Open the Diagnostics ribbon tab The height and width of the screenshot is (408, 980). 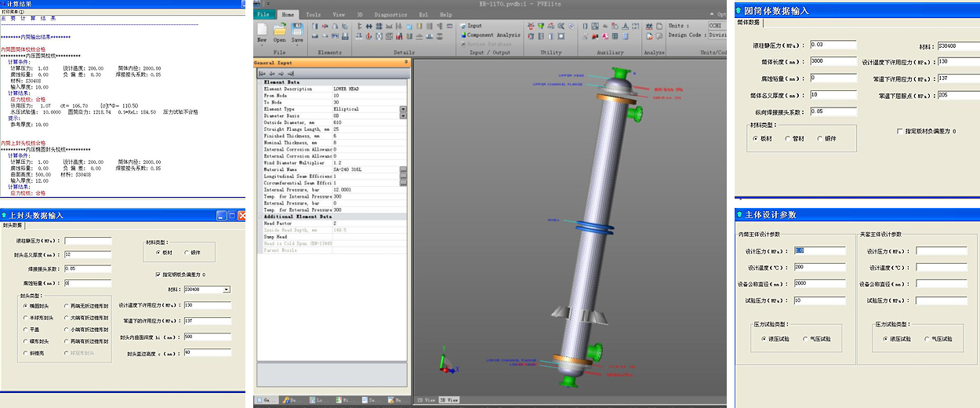(390, 15)
